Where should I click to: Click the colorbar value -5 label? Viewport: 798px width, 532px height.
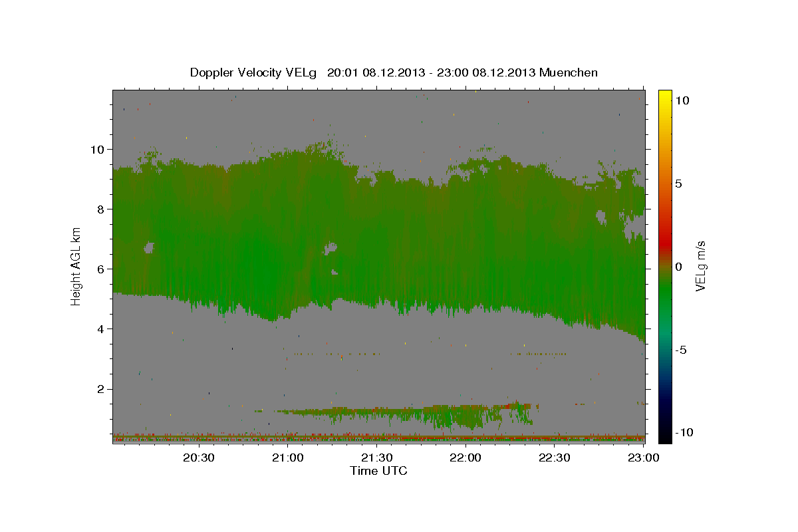pos(681,350)
